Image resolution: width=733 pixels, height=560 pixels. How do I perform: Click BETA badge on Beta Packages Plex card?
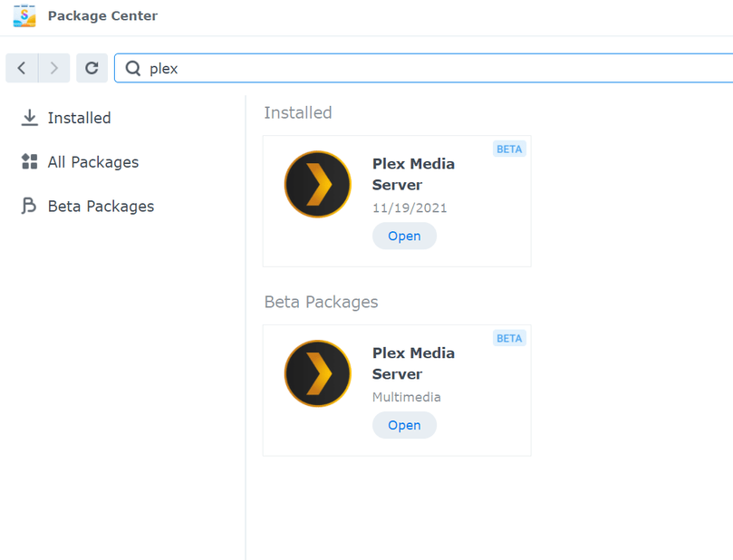point(509,338)
